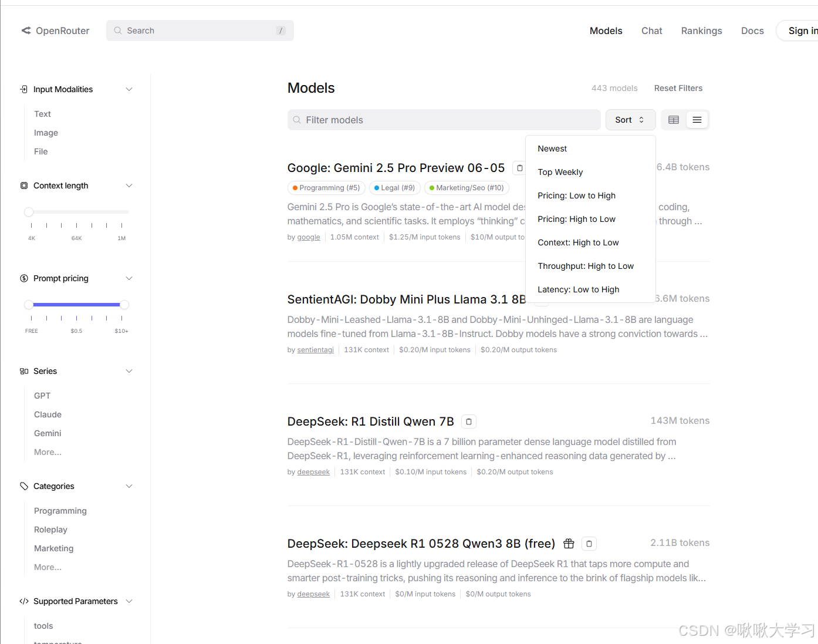Switch to list view icon
Screen dimensions: 818x644
(697, 120)
